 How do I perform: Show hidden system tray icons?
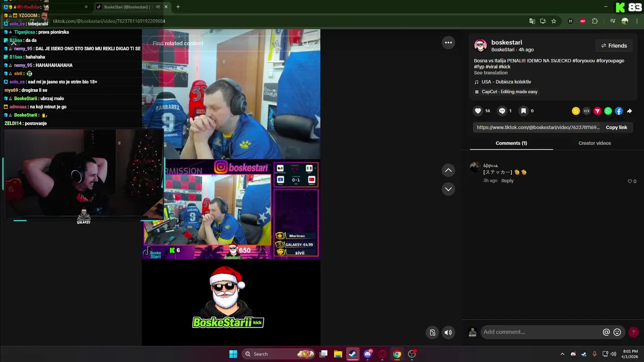pos(562,354)
